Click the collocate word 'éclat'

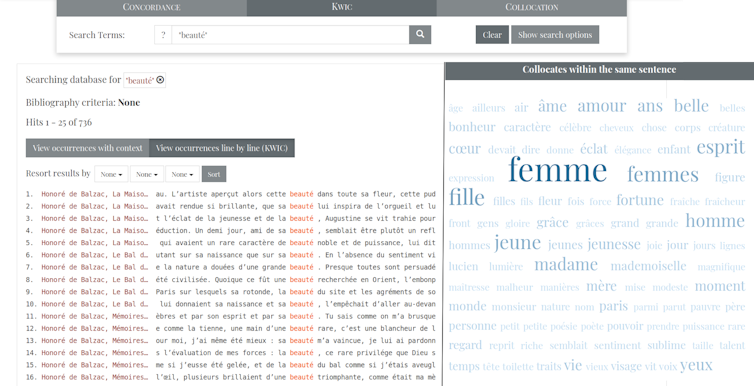[x=593, y=149]
